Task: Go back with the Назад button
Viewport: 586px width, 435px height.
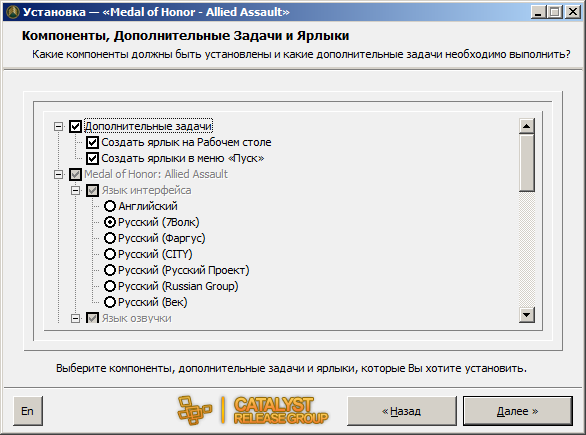Action: point(402,411)
